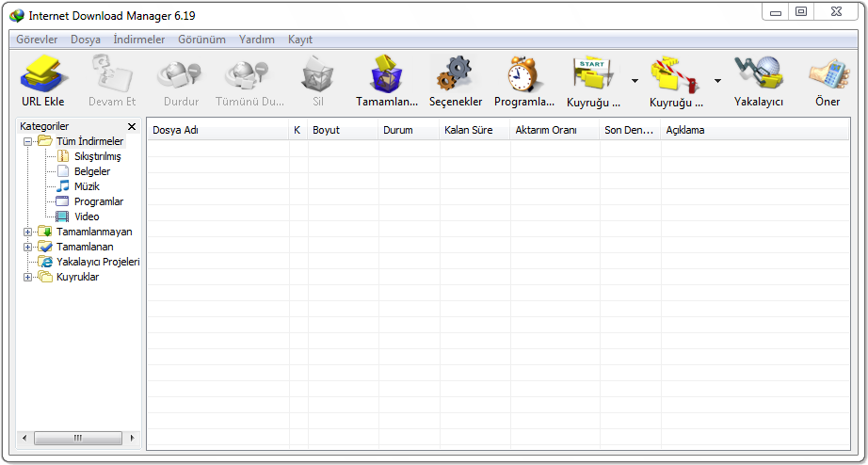Click the Kuyruklar folders icon
868x465 pixels.
pos(45,277)
